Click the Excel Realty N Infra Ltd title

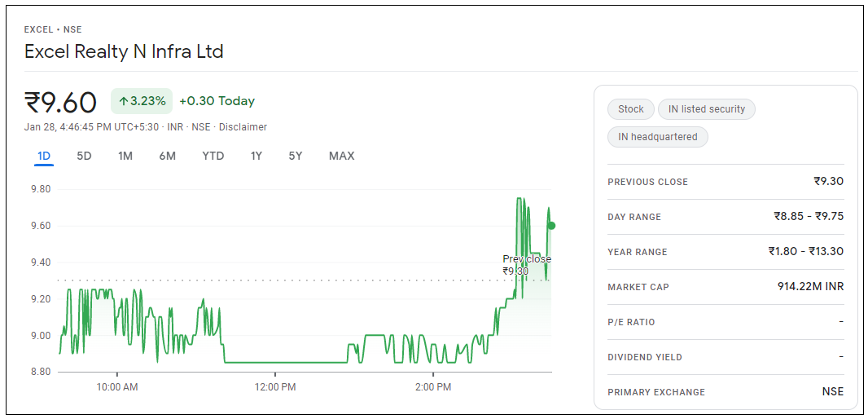click(x=124, y=52)
